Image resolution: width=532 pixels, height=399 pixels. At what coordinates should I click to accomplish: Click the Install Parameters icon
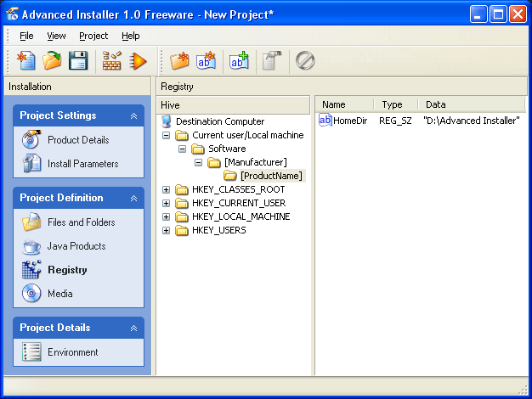31,163
